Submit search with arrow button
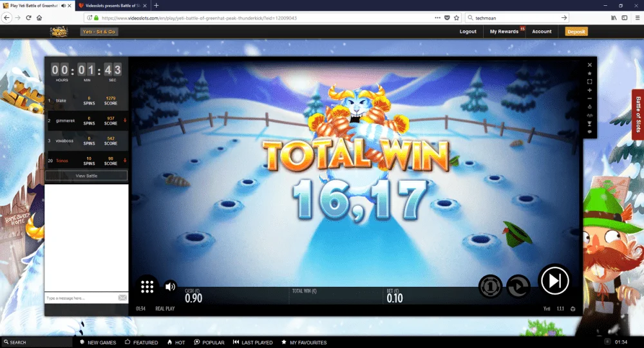Screen dimensions: 644x348 564,18
